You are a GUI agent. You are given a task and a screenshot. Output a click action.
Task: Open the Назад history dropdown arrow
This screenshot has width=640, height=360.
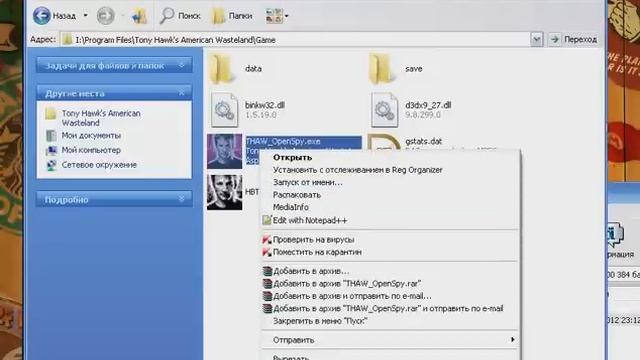coord(85,16)
